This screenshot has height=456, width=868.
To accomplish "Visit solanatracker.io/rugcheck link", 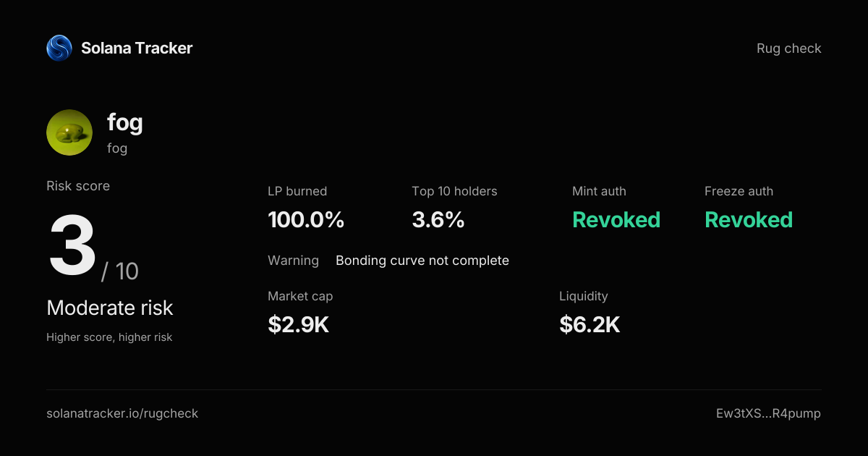I will (122, 413).
